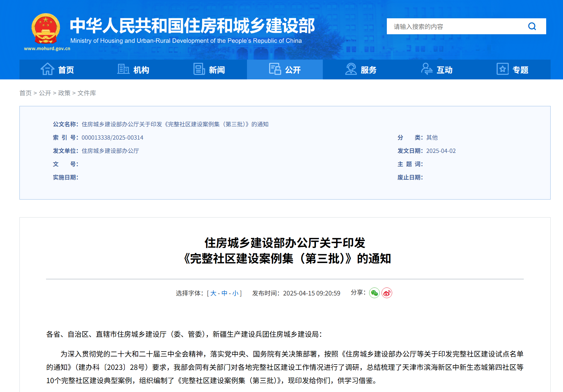Go to 首页 in the breadcrumb
Viewport: 563px width, 392px height.
tap(25, 93)
